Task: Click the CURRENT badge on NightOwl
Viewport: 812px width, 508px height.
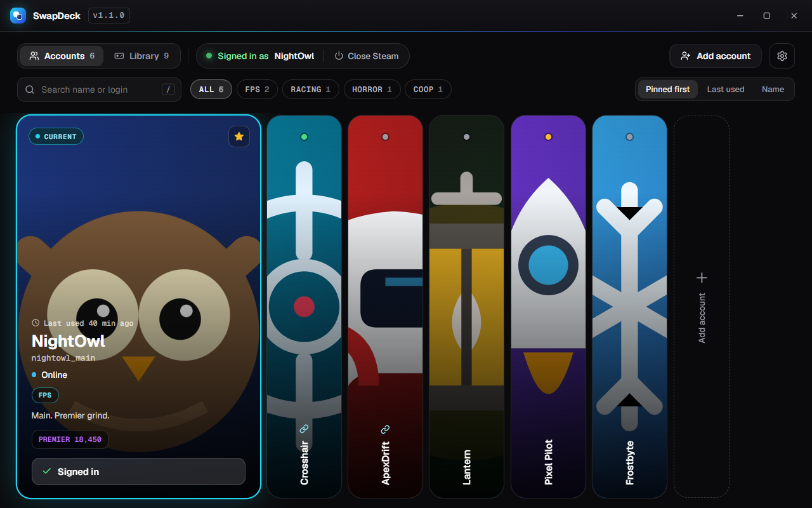Action: (x=56, y=137)
